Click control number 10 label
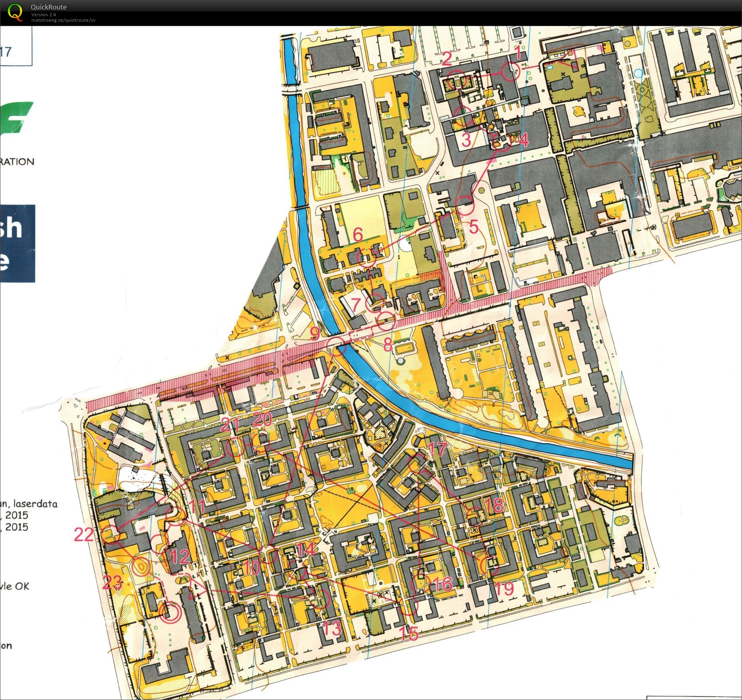Image resolution: width=742 pixels, height=700 pixels. [x=252, y=568]
